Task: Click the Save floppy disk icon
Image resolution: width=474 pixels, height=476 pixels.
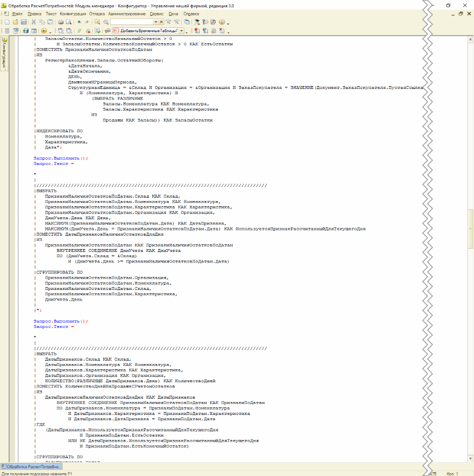Action: click(x=23, y=22)
